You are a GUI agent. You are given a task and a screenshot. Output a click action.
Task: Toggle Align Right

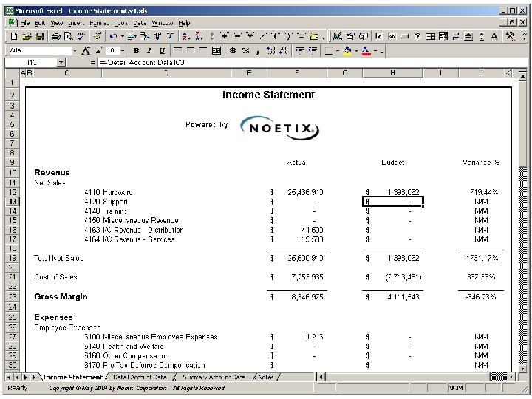pos(203,50)
